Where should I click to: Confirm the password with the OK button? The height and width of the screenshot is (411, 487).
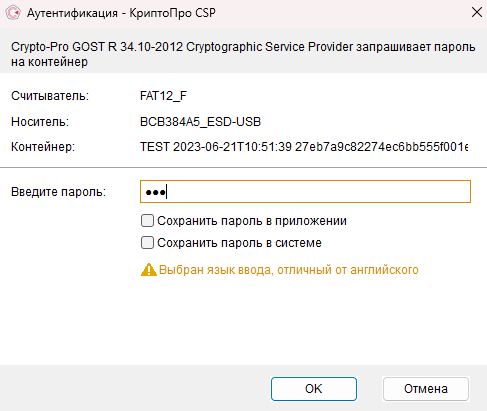(314, 389)
